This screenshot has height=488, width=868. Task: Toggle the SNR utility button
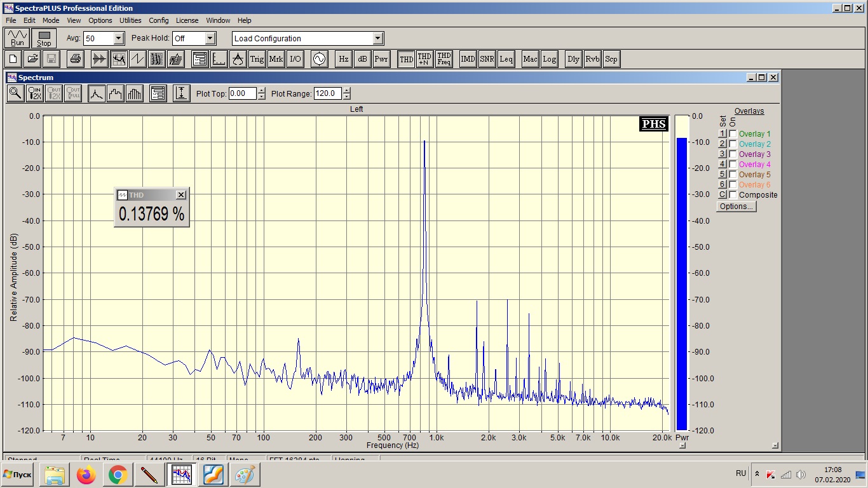tap(487, 59)
